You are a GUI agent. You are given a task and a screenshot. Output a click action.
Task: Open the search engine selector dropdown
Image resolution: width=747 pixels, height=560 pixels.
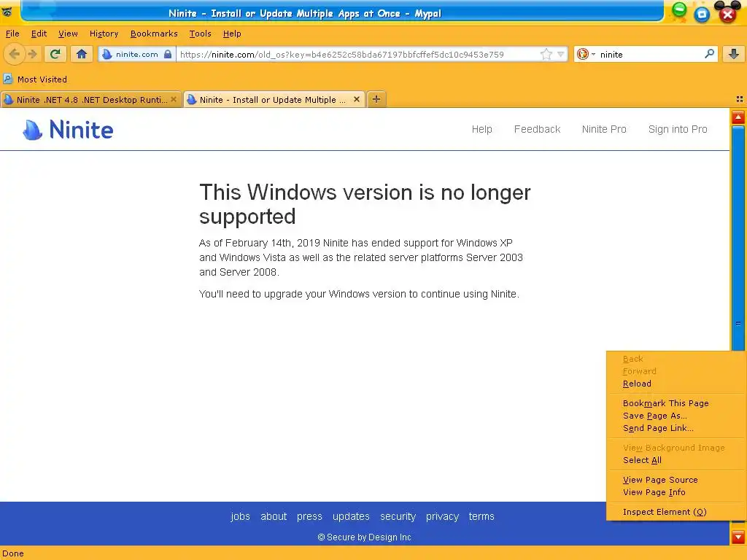(x=586, y=54)
